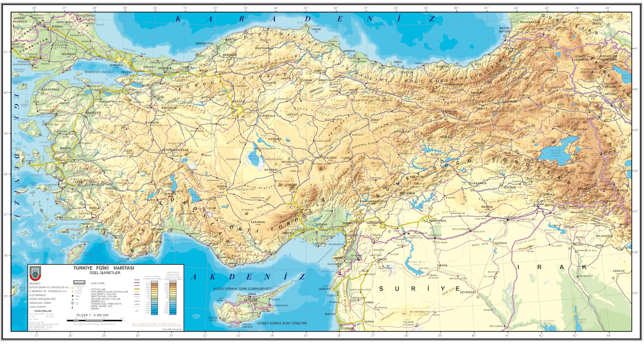The image size is (644, 344).
Task: Click the KARS city label
Action: (x=551, y=70)
